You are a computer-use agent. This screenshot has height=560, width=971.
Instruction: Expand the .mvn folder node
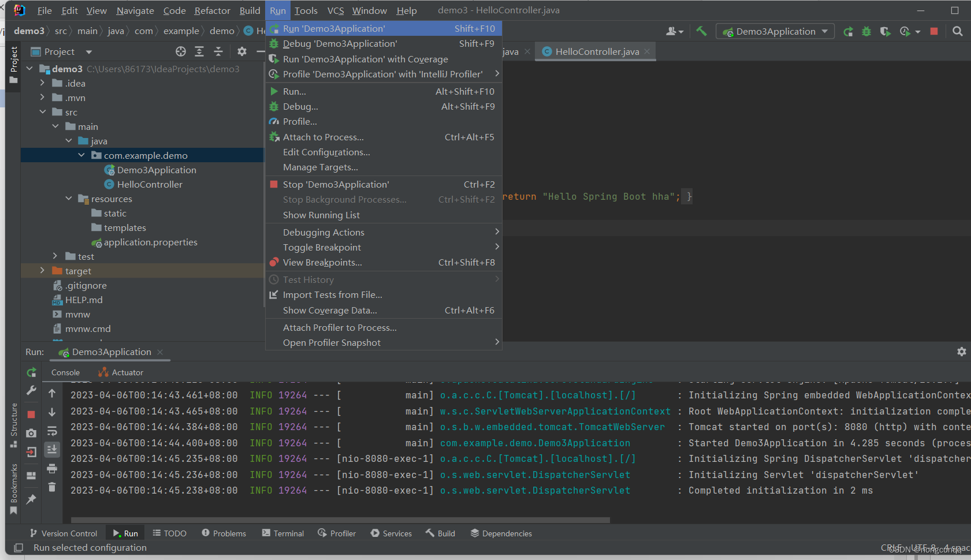(x=42, y=98)
